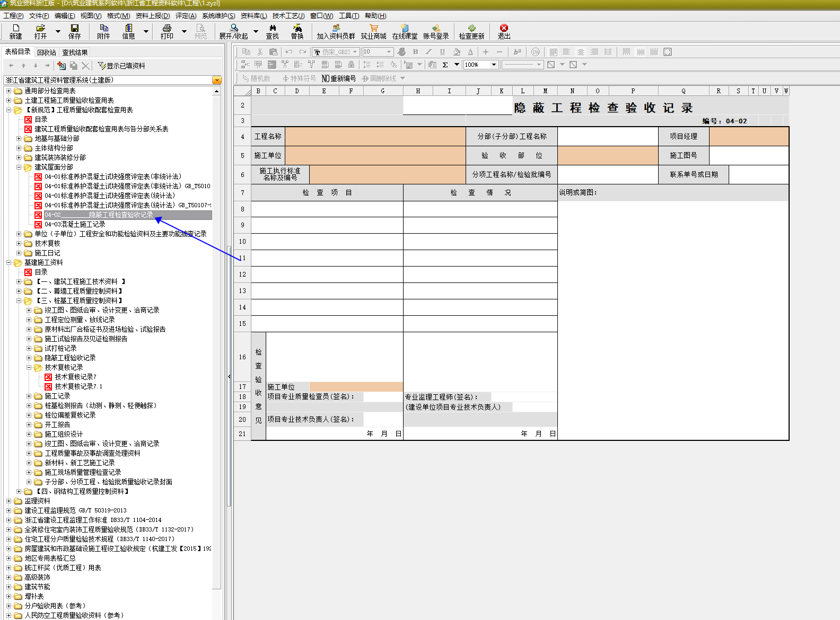840x620 pixels.
Task: Select row header 10
Action: point(242,242)
